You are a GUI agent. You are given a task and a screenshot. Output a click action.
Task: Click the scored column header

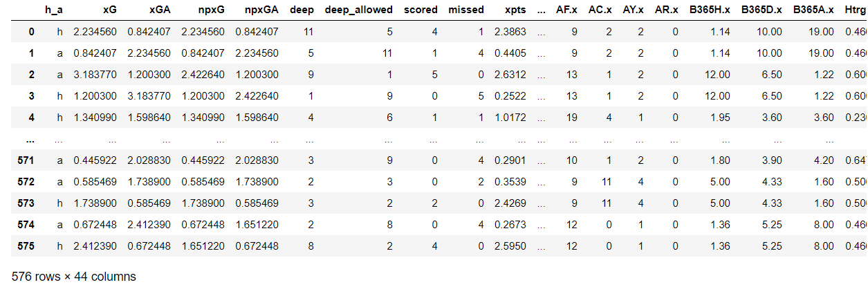(x=421, y=10)
